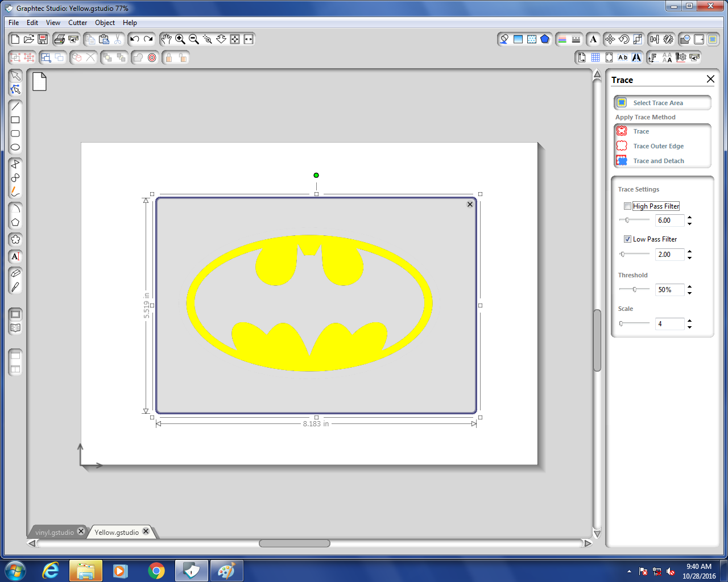
Task: Close the Yellow.gstudio tab
Action: click(x=146, y=531)
